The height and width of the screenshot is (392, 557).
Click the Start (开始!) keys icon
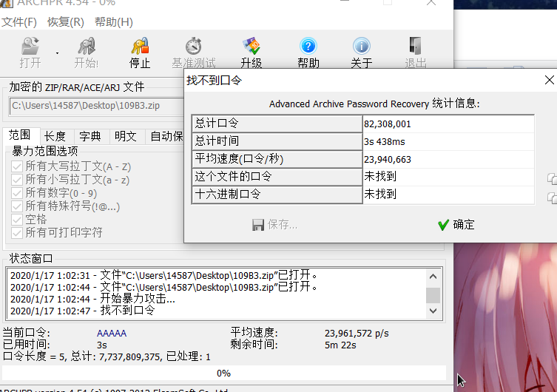tap(87, 46)
